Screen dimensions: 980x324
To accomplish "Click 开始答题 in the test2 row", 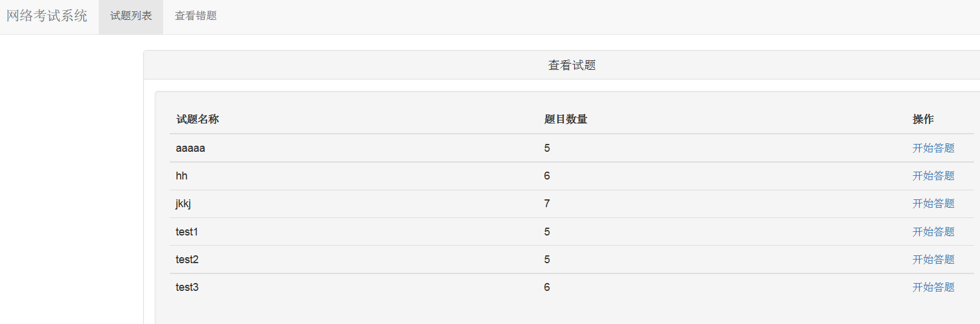I will pyautogui.click(x=933, y=260).
